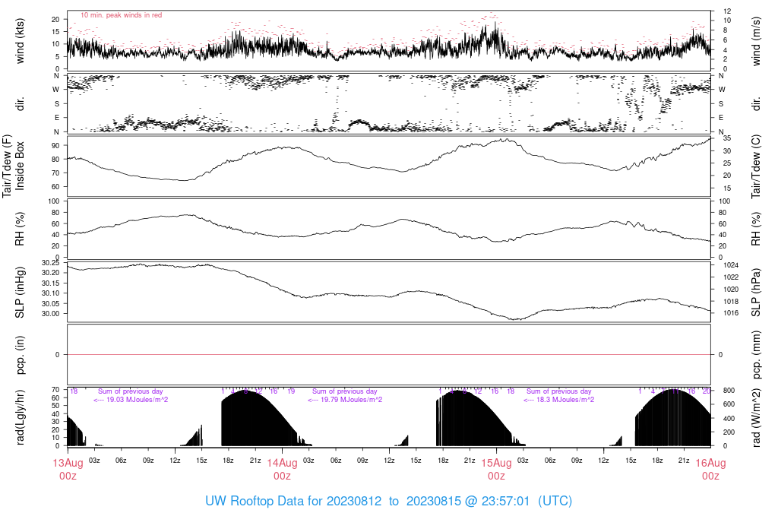Click the '19.03 MJoules/m^2' sum annotation
The height and width of the screenshot is (532, 778).
point(131,400)
